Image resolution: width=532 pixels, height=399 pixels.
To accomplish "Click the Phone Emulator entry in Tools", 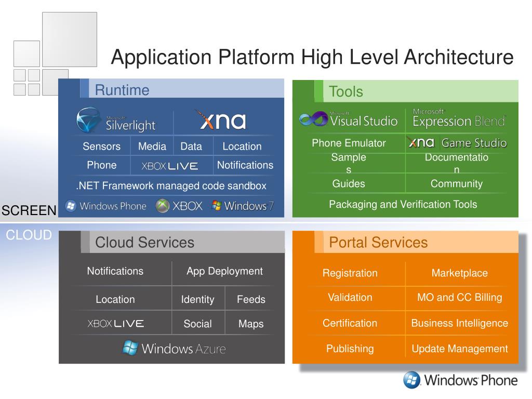I will click(x=349, y=143).
